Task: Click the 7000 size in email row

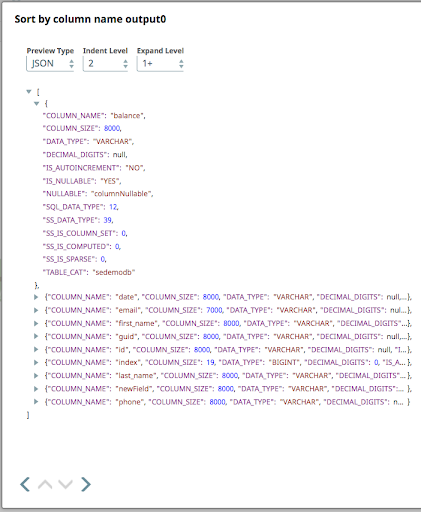Action: pos(214,310)
